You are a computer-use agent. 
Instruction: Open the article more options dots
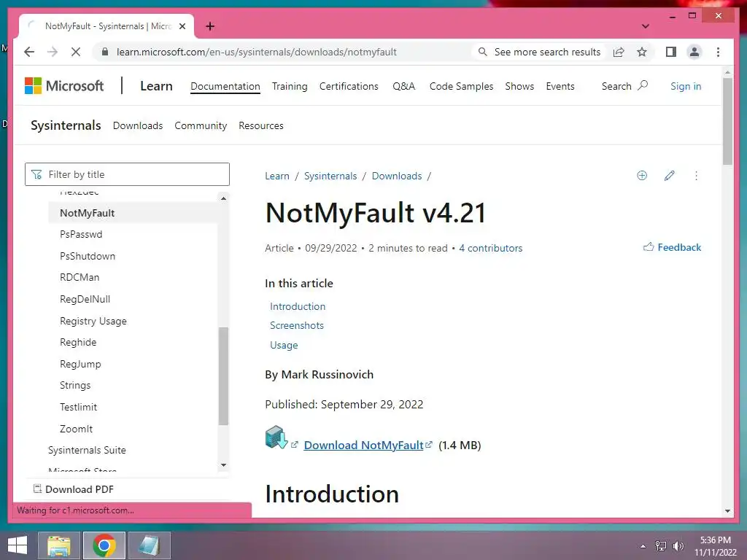click(x=696, y=176)
